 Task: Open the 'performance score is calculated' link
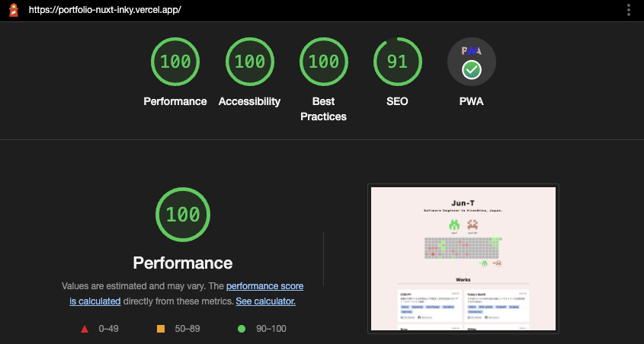[x=187, y=294]
